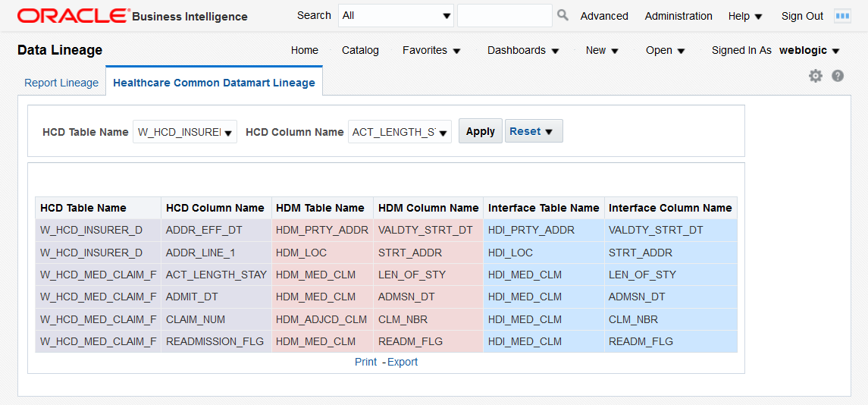868x405 pixels.
Task: Click the blue dots icon beside Sign Out
Action: pos(842,16)
